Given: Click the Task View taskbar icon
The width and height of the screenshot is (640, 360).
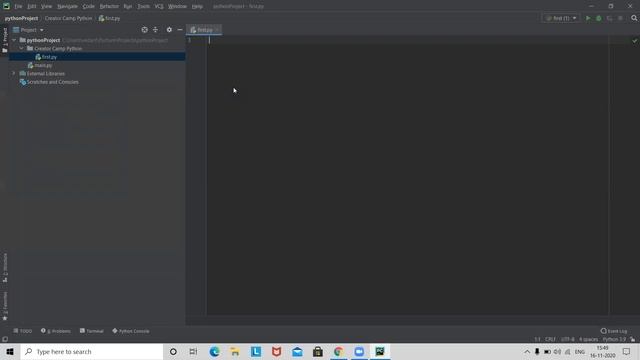Looking at the screenshot, I should [x=193, y=351].
